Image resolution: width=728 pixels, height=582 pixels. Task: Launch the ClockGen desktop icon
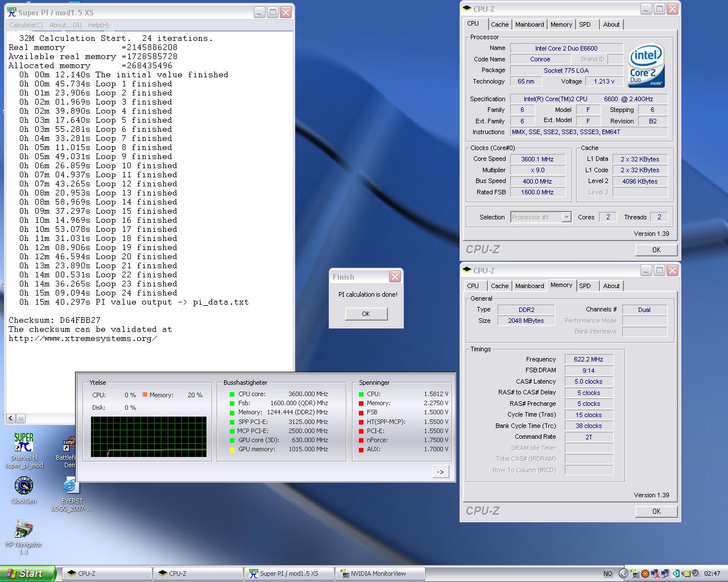[x=23, y=489]
